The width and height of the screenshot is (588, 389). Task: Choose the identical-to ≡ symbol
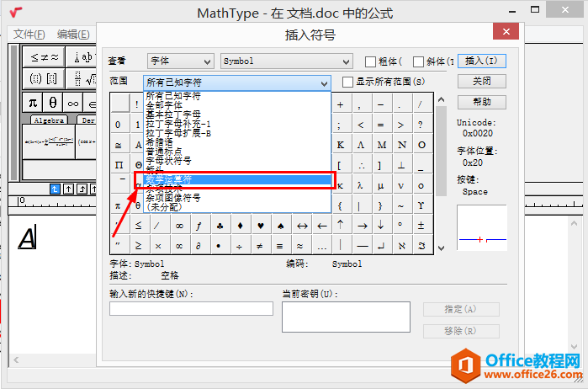point(279,247)
